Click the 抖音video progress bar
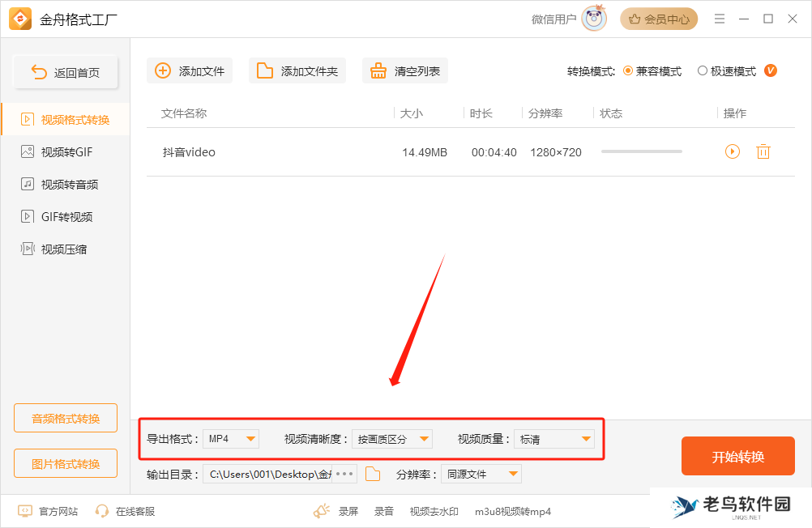 pyautogui.click(x=642, y=151)
